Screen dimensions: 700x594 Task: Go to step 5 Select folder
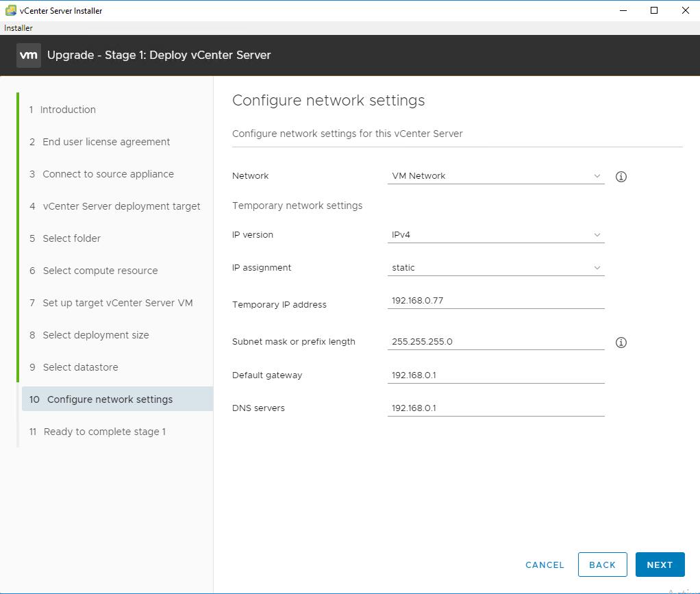click(65, 238)
